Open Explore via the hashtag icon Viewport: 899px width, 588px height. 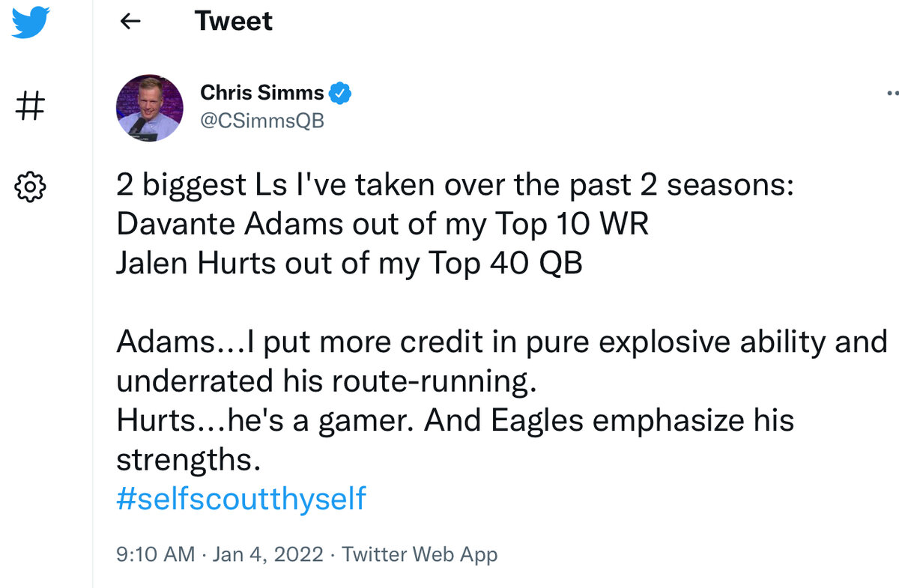[x=30, y=106]
